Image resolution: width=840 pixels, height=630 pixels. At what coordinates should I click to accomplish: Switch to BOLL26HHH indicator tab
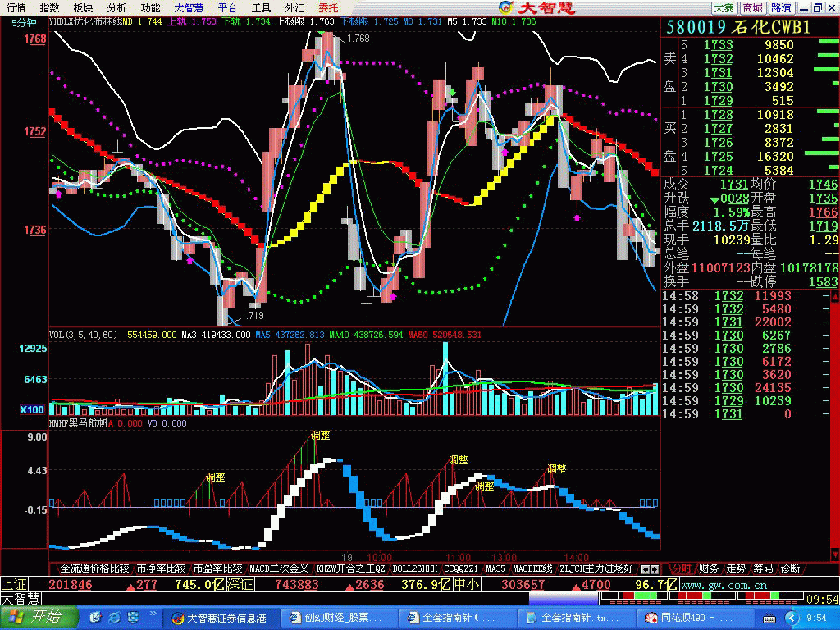point(414,568)
